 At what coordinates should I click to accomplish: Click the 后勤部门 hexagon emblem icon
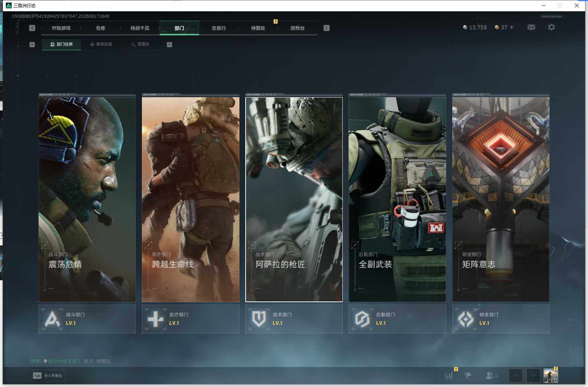tap(362, 319)
